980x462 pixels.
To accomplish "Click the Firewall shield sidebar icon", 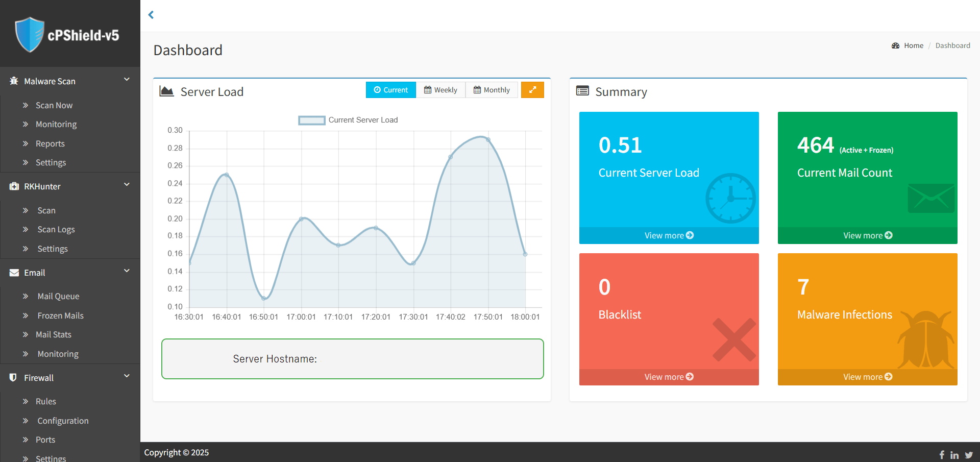I will (x=13, y=378).
